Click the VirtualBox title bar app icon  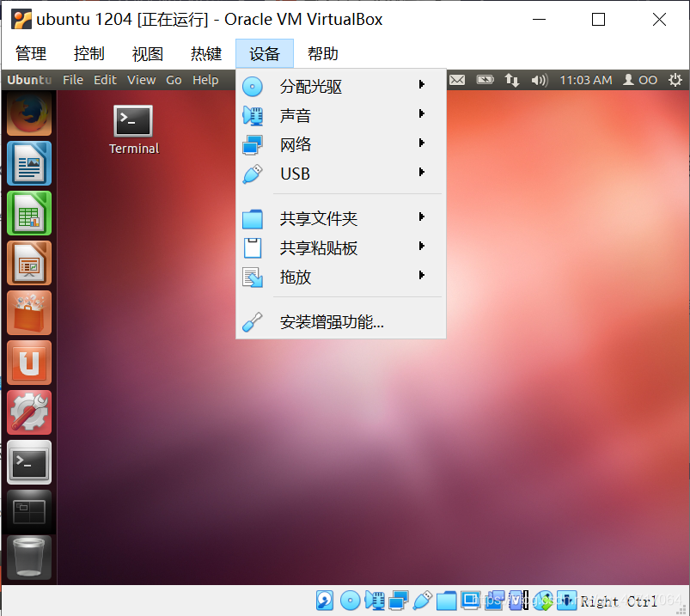point(21,20)
